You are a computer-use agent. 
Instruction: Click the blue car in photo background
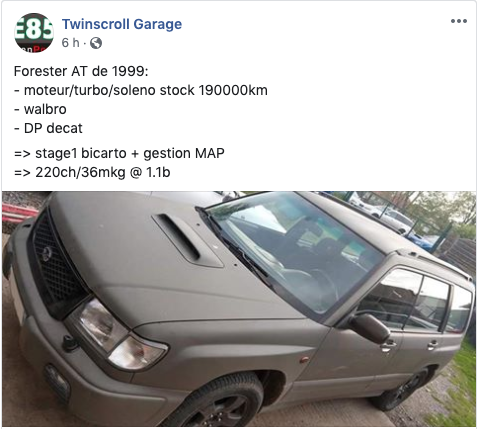[421, 241]
